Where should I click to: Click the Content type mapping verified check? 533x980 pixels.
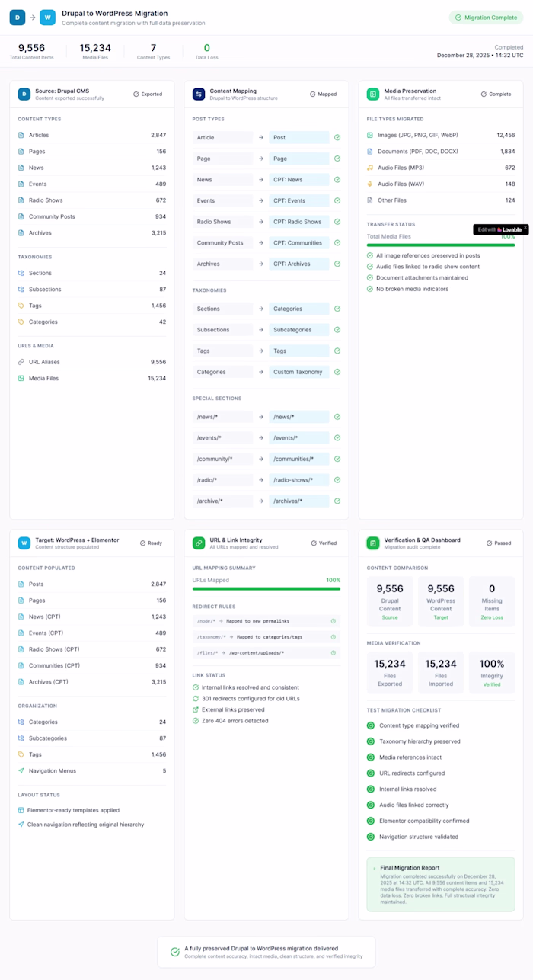pos(371,725)
